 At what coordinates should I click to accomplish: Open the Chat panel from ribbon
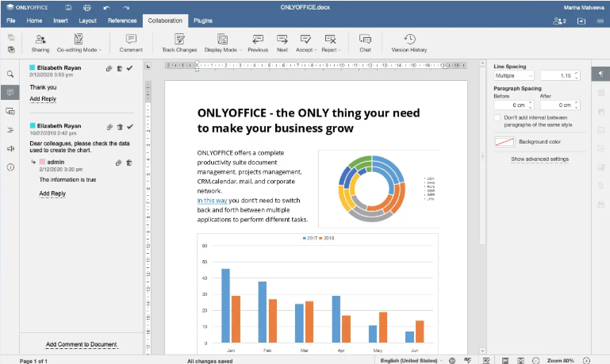(x=365, y=43)
